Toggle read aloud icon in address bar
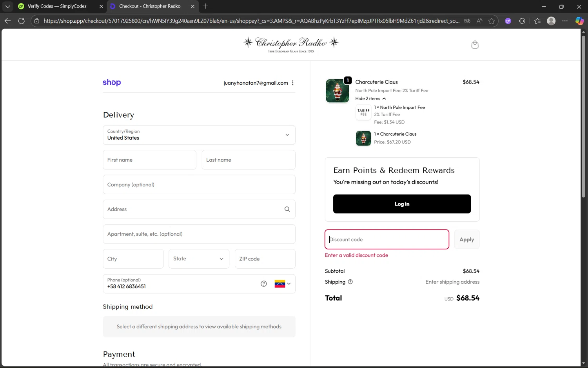This screenshot has height=368, width=588. (479, 21)
